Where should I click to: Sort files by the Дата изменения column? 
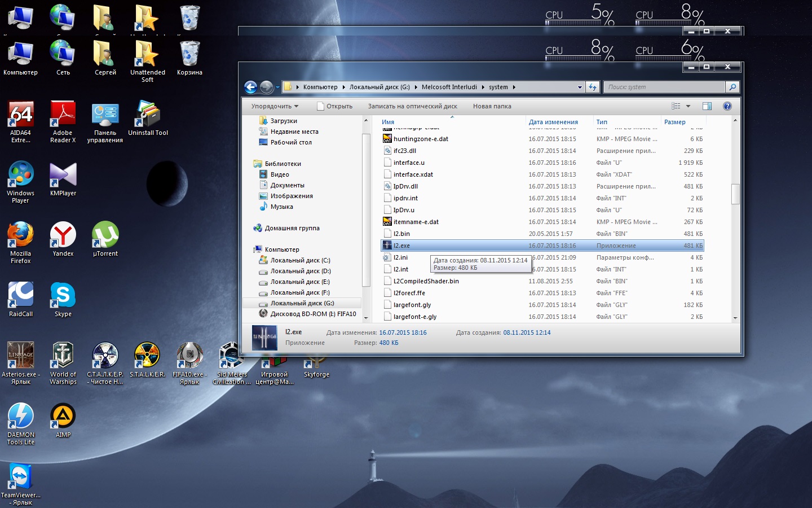click(553, 122)
